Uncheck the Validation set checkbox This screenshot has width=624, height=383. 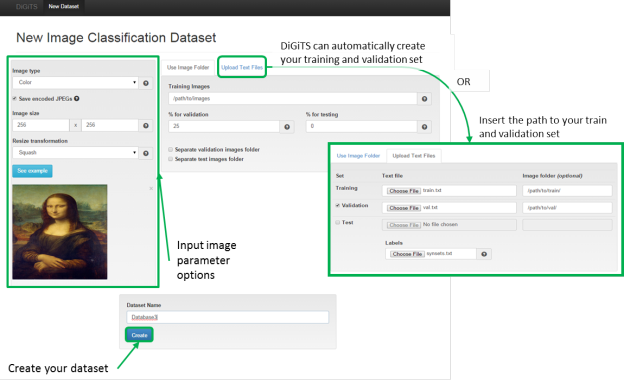(x=337, y=205)
